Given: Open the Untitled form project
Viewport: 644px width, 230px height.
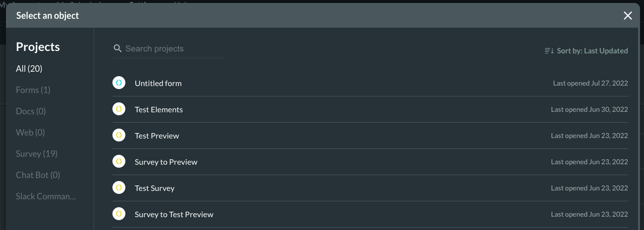Looking at the screenshot, I should click(x=158, y=83).
